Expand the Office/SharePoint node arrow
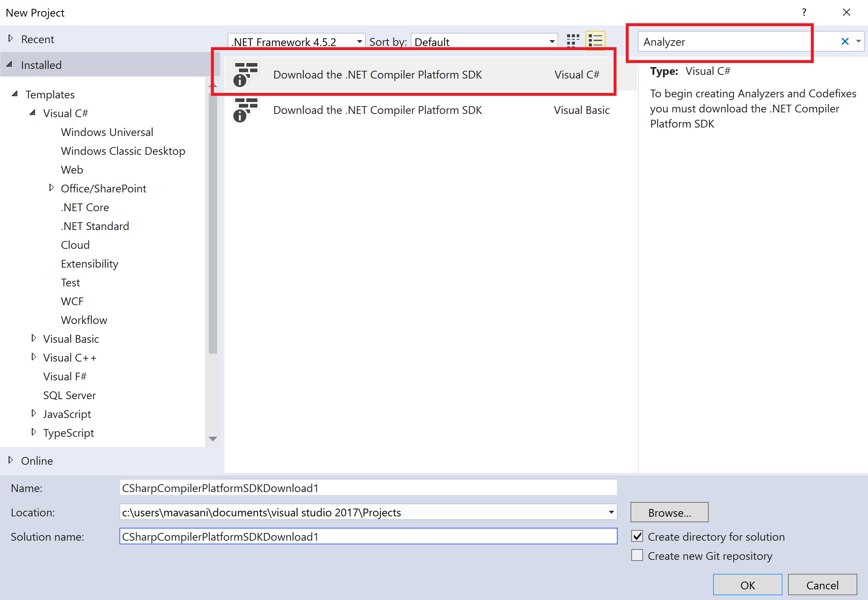The height and width of the screenshot is (600, 868). [51, 188]
